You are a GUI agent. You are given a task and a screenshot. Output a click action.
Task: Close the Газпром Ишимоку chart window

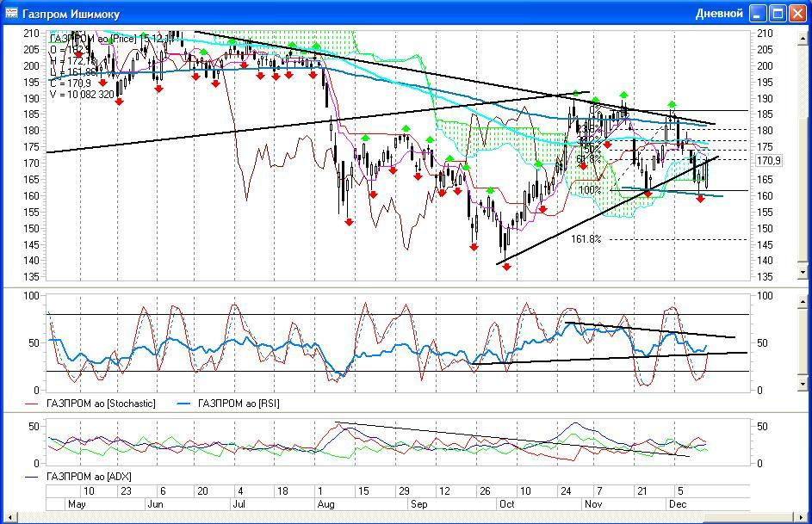pyautogui.click(x=797, y=13)
